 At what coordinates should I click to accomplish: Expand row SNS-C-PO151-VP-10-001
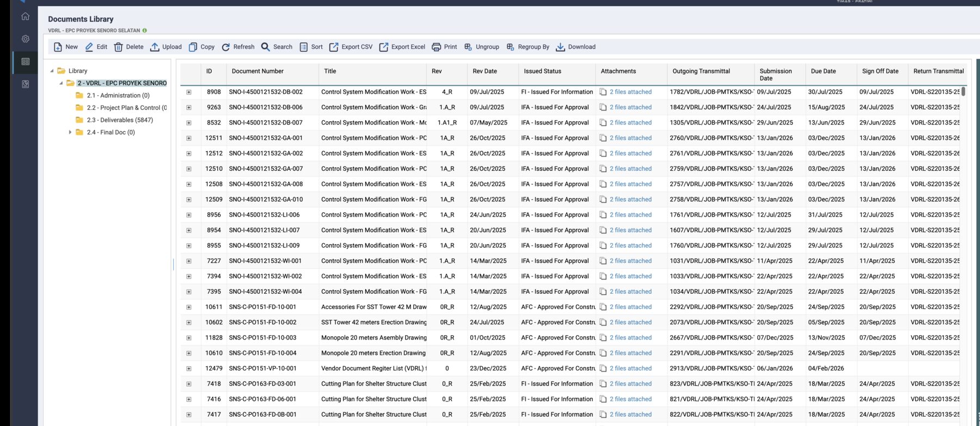[189, 368]
